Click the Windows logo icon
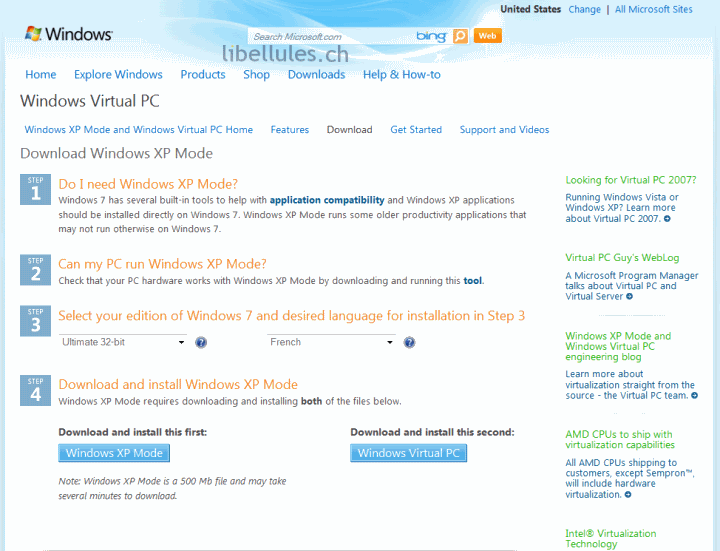 [33, 34]
